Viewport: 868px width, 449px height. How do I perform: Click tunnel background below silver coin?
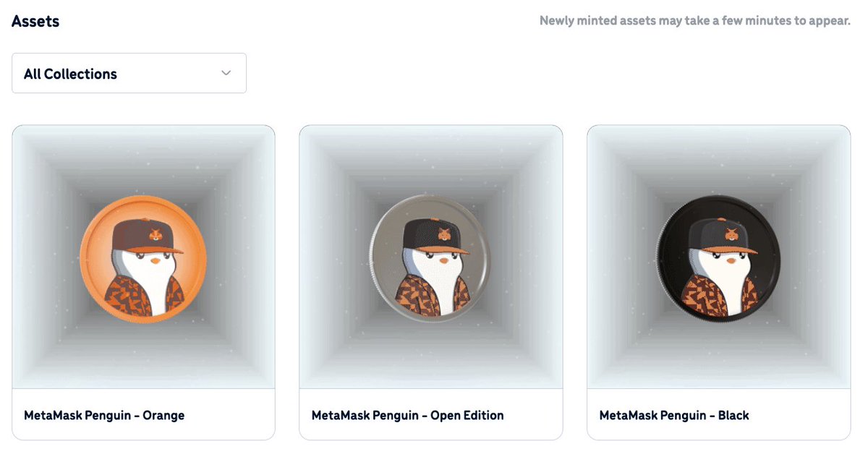(430, 354)
